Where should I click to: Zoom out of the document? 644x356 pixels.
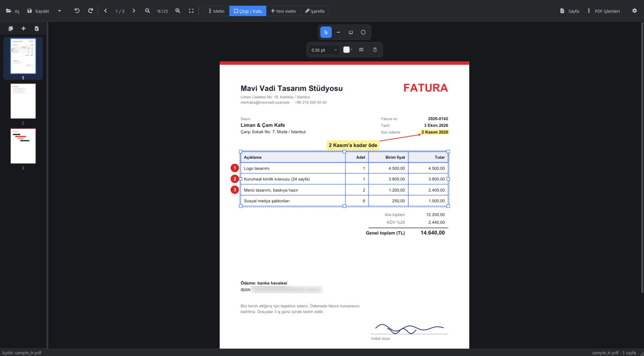point(147,11)
